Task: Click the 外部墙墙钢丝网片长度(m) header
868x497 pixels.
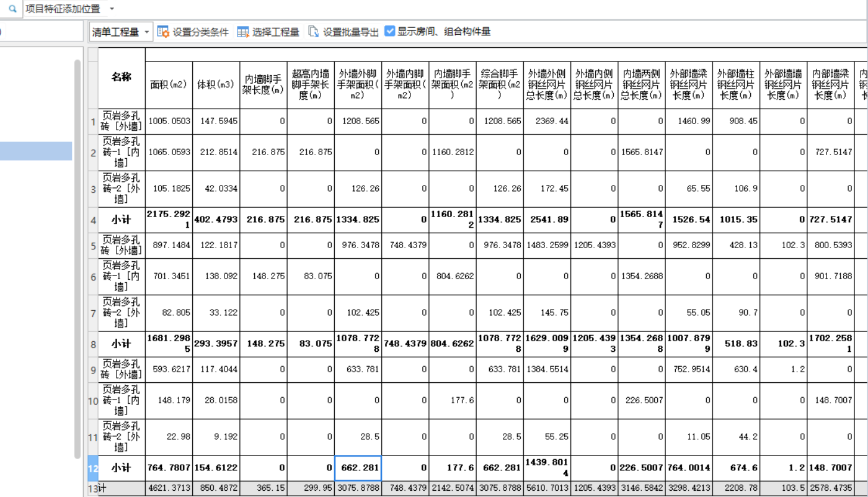Action: (784, 85)
